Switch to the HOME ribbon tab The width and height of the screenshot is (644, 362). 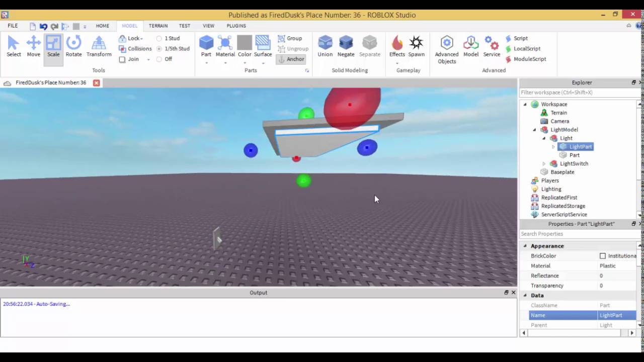[x=103, y=26]
